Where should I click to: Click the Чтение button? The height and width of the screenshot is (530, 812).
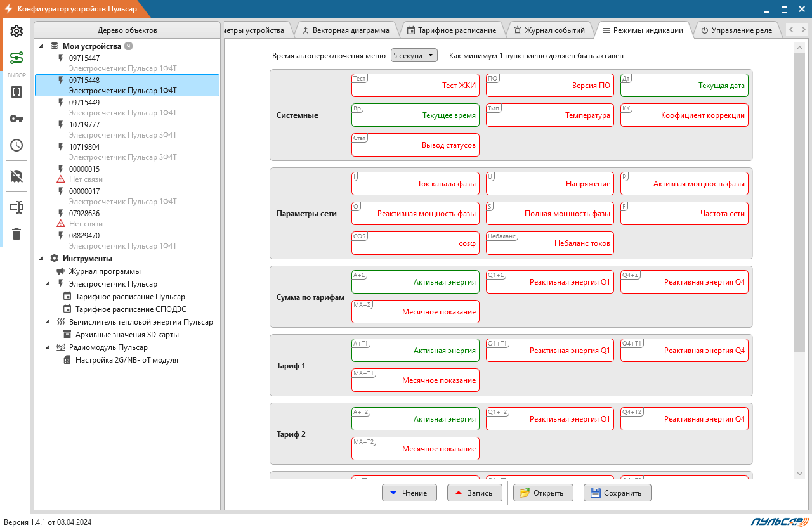[409, 493]
